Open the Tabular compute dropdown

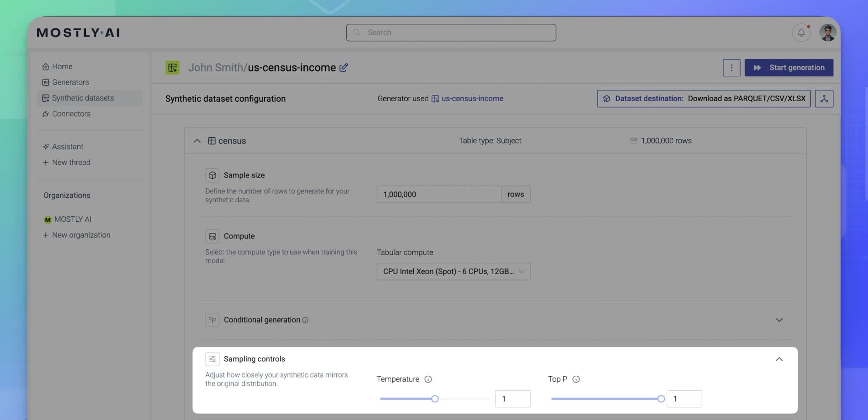click(x=453, y=271)
